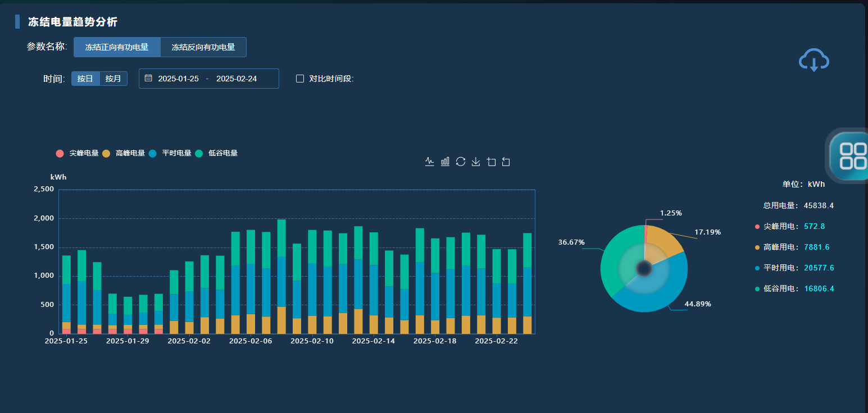Click the cloud download icon
The width and height of the screenshot is (868, 413).
coord(814,60)
